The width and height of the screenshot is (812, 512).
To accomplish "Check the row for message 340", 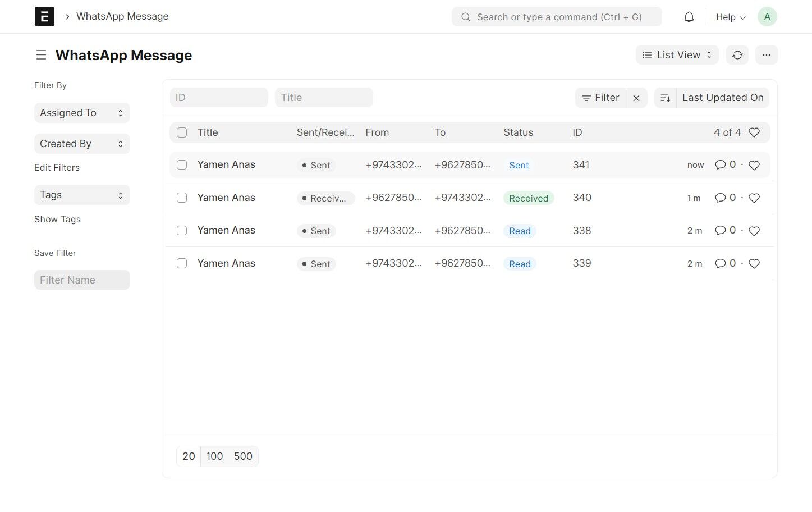I will tap(182, 198).
